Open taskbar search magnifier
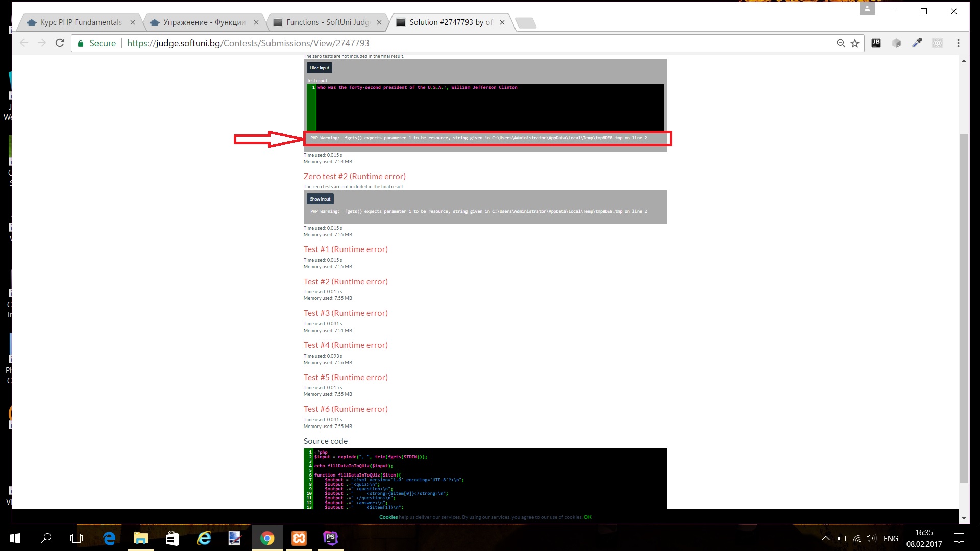 [x=46, y=538]
